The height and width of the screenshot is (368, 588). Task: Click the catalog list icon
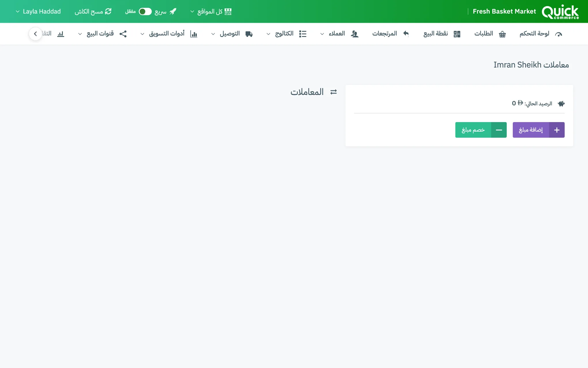[x=303, y=34]
